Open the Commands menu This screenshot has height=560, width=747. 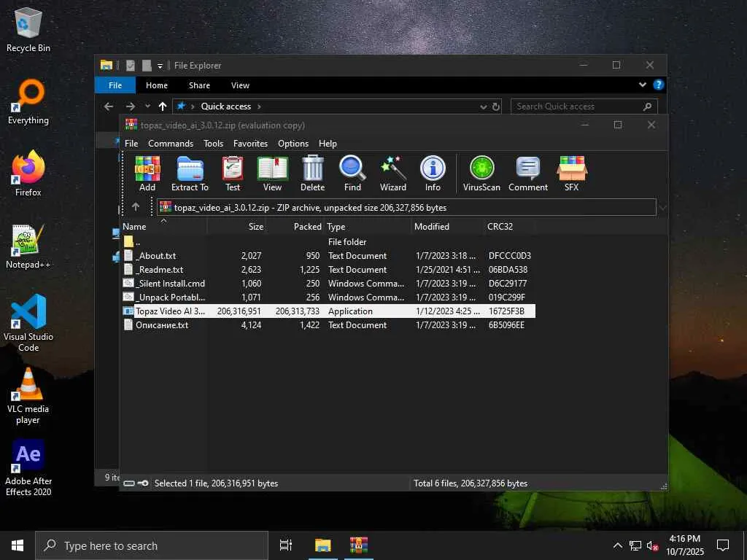(x=171, y=144)
